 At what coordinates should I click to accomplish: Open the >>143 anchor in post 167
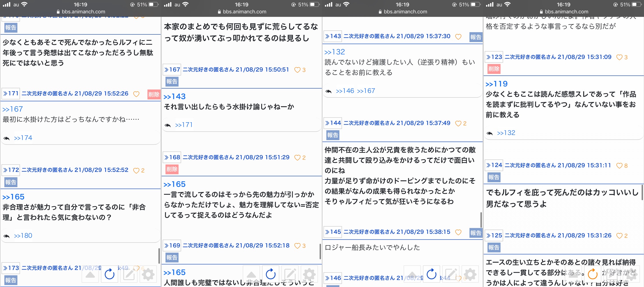[175, 97]
